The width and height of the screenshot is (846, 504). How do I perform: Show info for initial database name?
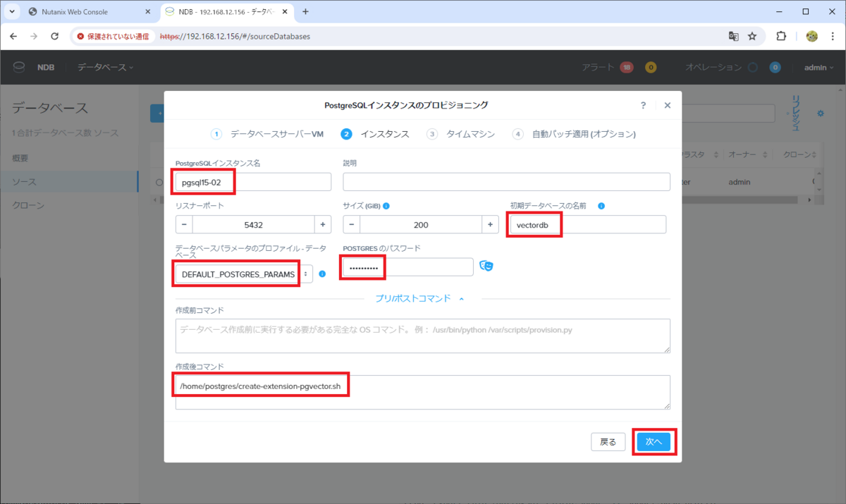click(x=601, y=206)
